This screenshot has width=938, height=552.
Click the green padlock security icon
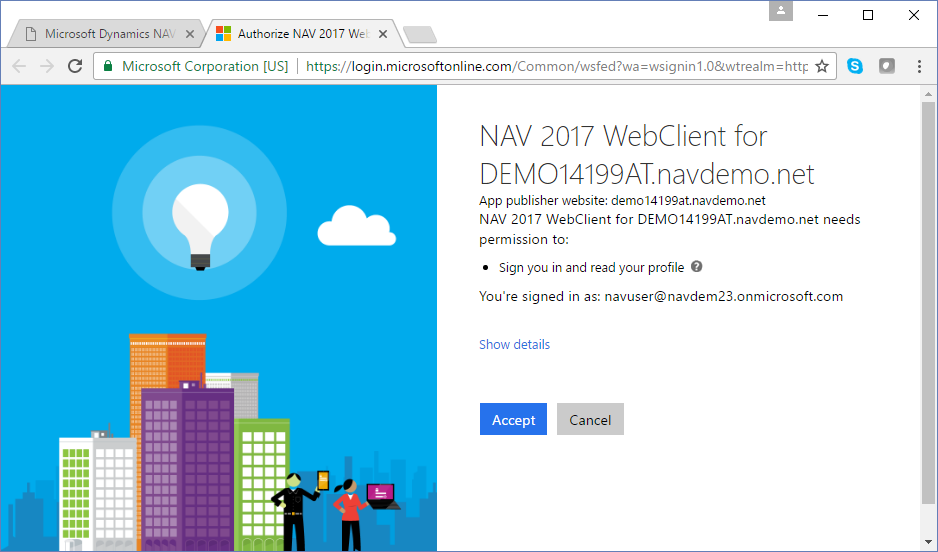108,66
